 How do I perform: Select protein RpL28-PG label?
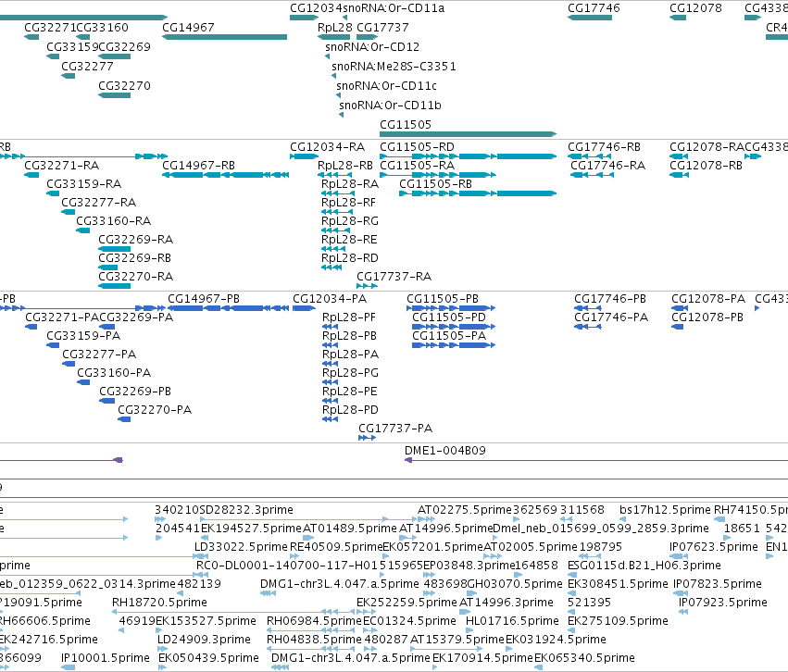pyautogui.click(x=350, y=373)
